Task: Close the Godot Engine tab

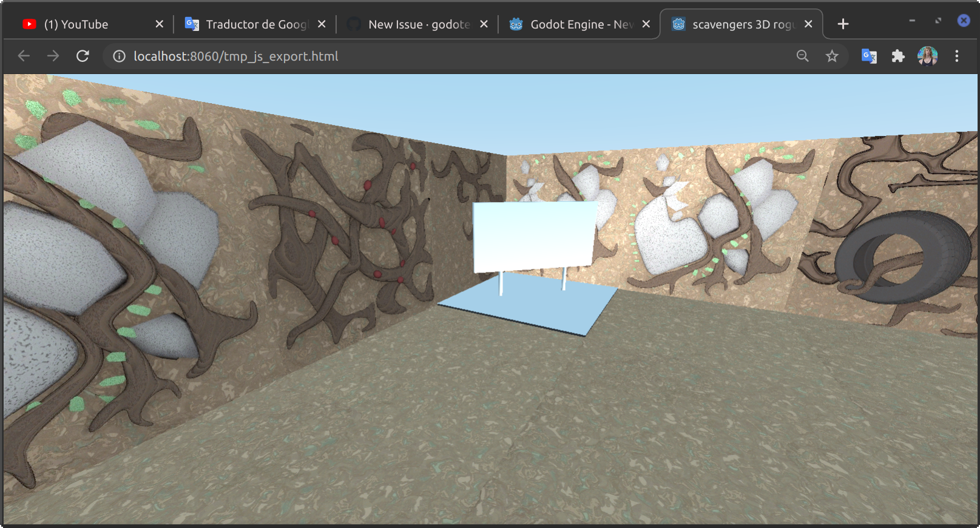Action: point(646,24)
